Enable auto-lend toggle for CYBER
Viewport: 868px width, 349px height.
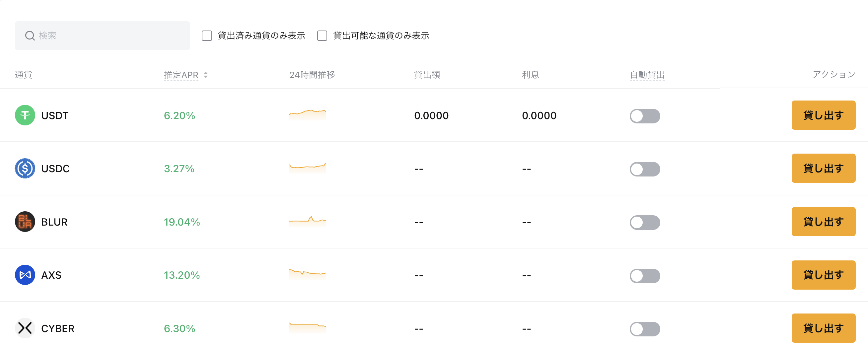point(645,329)
